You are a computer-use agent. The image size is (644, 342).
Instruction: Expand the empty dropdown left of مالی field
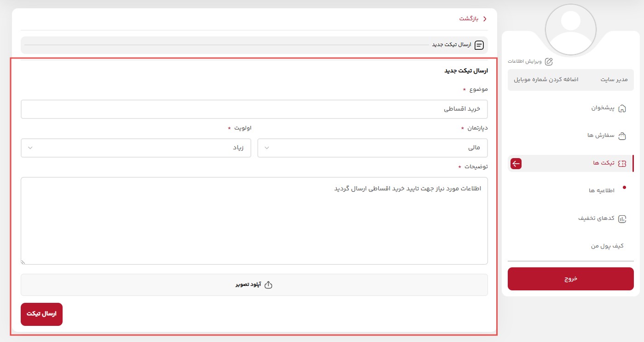coord(267,147)
